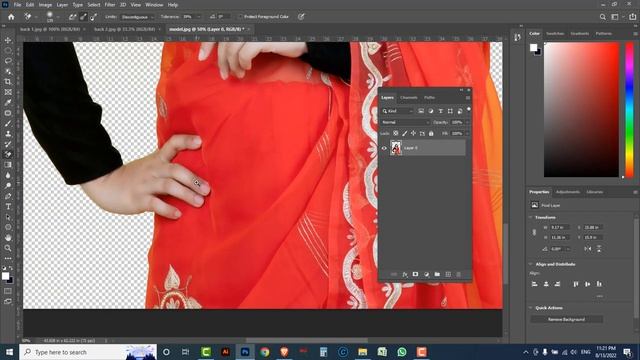Hide Layer 0 with the eye icon
This screenshot has height=360, width=640.
[x=384, y=148]
